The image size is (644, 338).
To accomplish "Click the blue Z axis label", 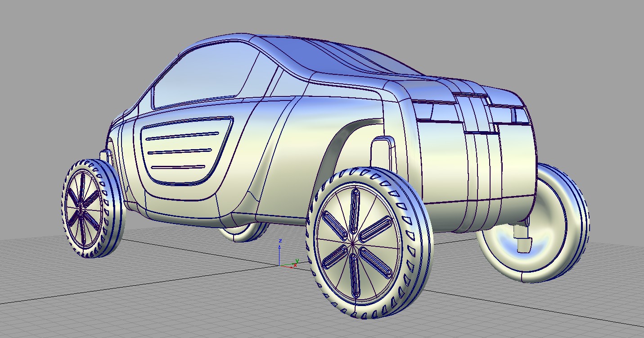I will [x=280, y=241].
